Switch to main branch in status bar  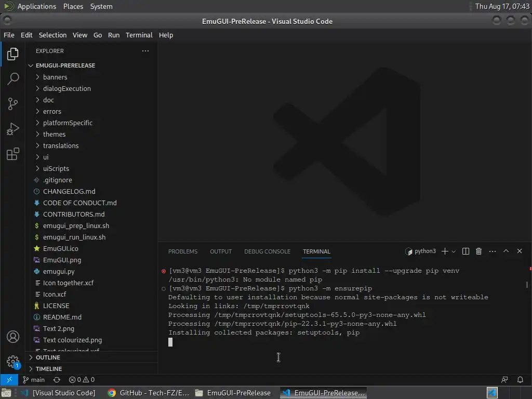coord(34,380)
